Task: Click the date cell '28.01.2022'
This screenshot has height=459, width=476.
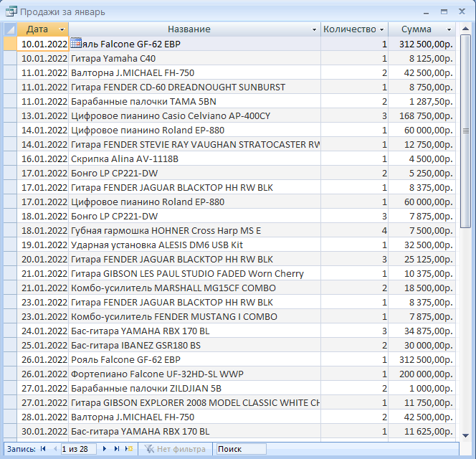Action: coord(43,417)
